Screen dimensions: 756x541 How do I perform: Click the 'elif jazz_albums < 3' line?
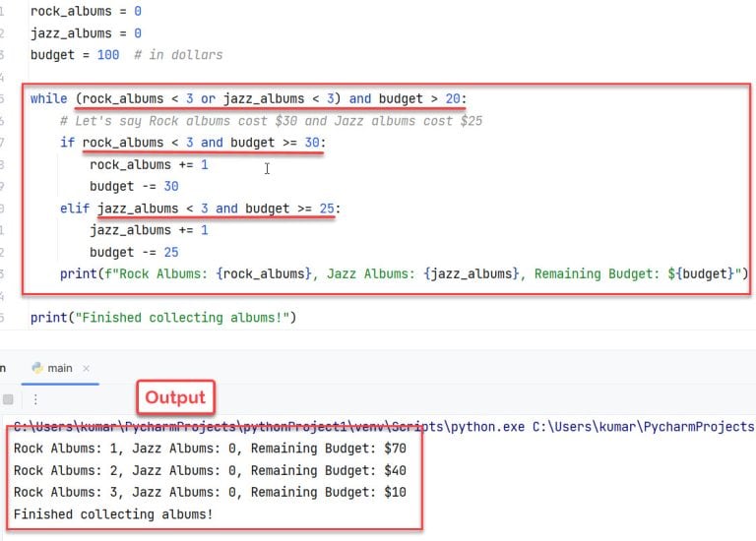200,209
